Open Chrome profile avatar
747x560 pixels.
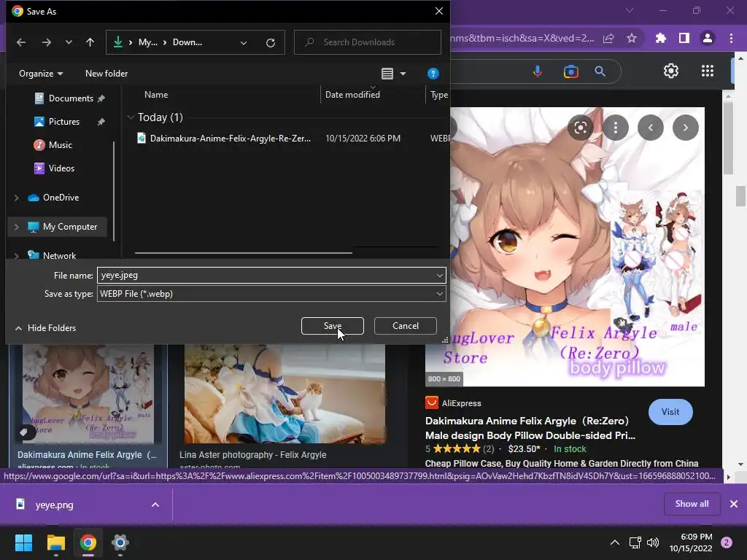[x=708, y=38]
